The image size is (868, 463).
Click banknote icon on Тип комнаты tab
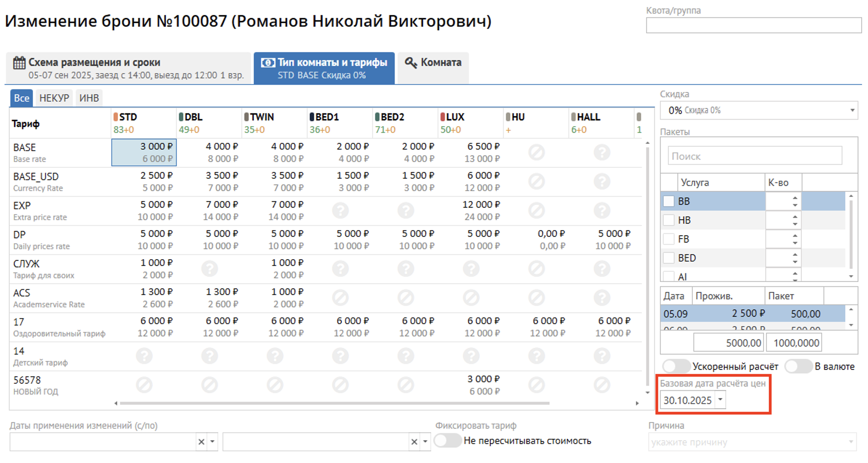(268, 63)
